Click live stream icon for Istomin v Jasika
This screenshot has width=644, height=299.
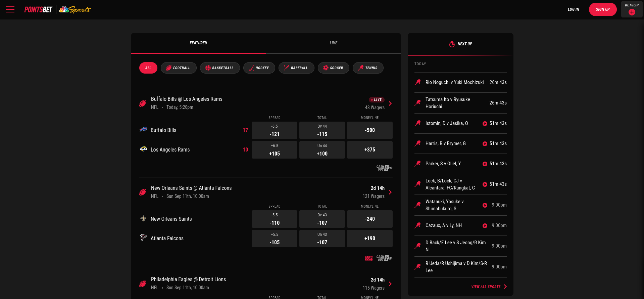pyautogui.click(x=485, y=124)
